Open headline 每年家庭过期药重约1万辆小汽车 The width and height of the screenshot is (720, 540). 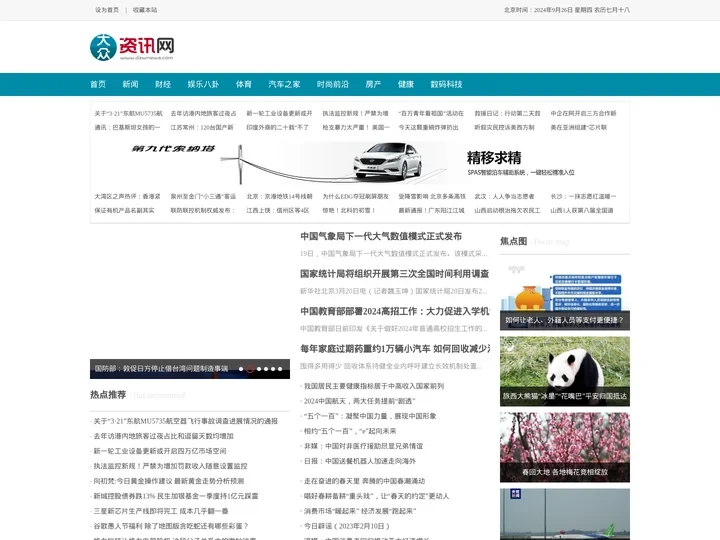[394, 349]
